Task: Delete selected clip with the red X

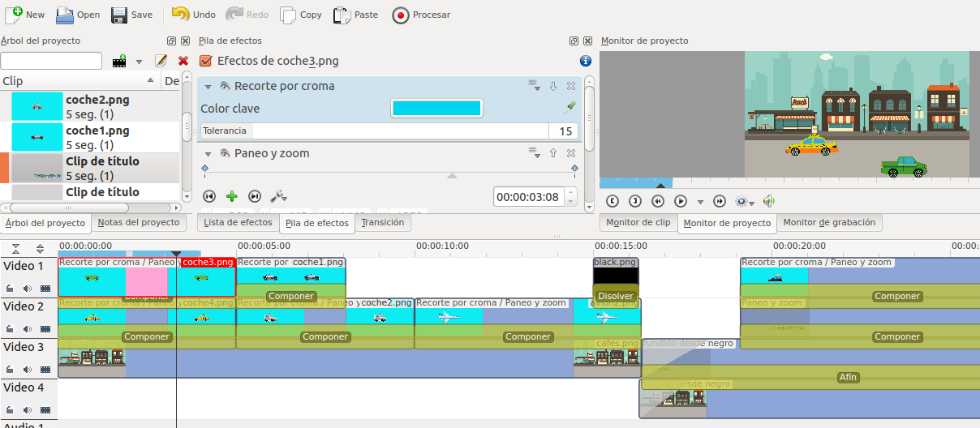Action: pyautogui.click(x=183, y=62)
